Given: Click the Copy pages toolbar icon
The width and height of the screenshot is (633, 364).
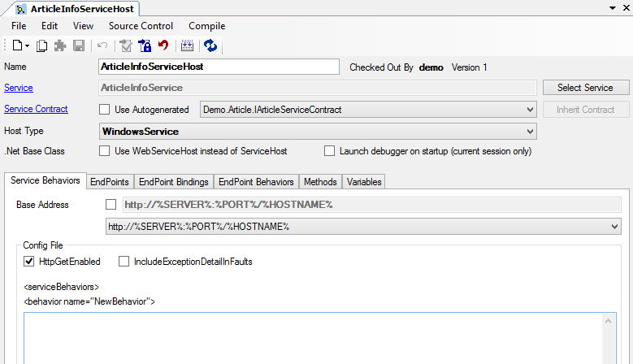Looking at the screenshot, I should click(x=42, y=46).
